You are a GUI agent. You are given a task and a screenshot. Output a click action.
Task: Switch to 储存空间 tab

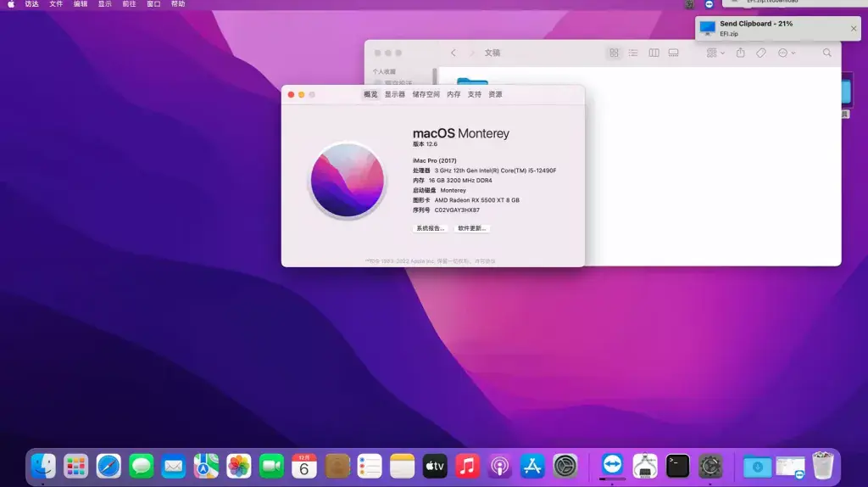[x=426, y=94]
